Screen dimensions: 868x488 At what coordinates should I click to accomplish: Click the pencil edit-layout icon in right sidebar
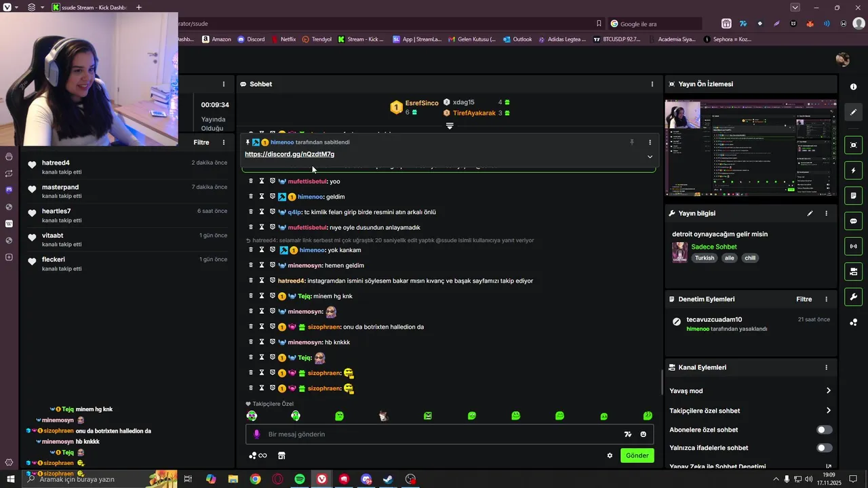pos(853,113)
